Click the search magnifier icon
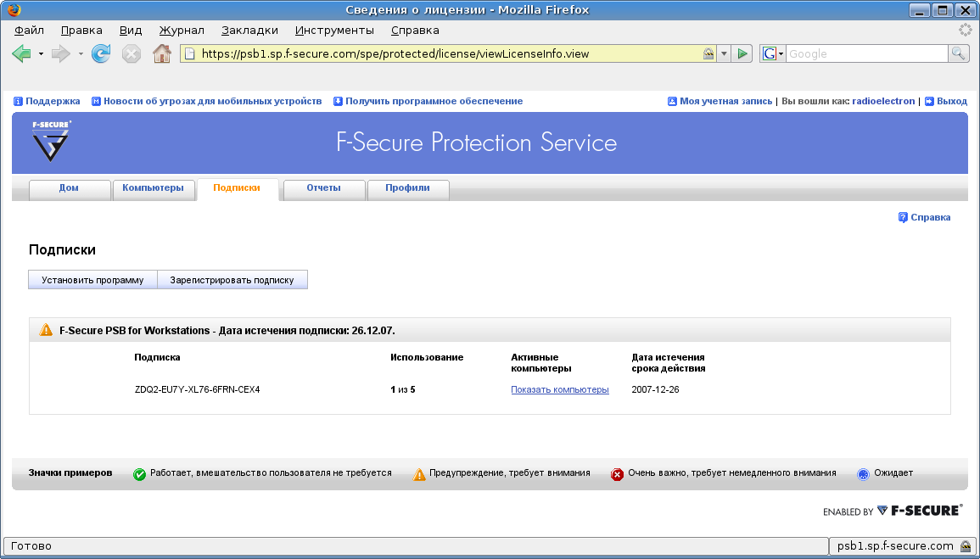The width and height of the screenshot is (980, 559). click(x=958, y=53)
